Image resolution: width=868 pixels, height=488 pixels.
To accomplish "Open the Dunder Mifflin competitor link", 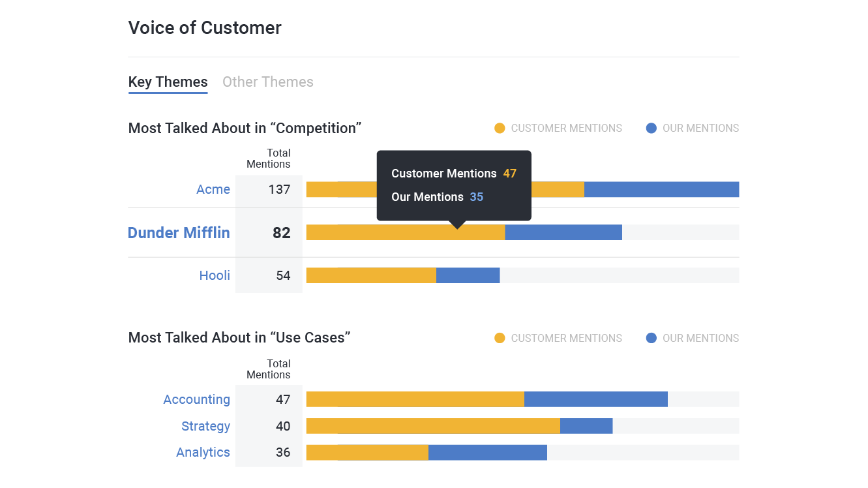I will coord(179,233).
